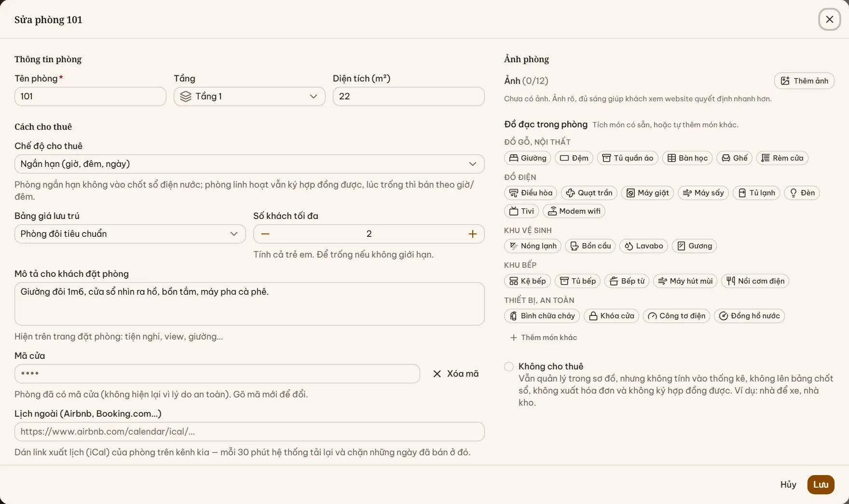The image size is (849, 504).
Task: Open the Bảng giá lưu trú dropdown
Action: [x=130, y=234]
